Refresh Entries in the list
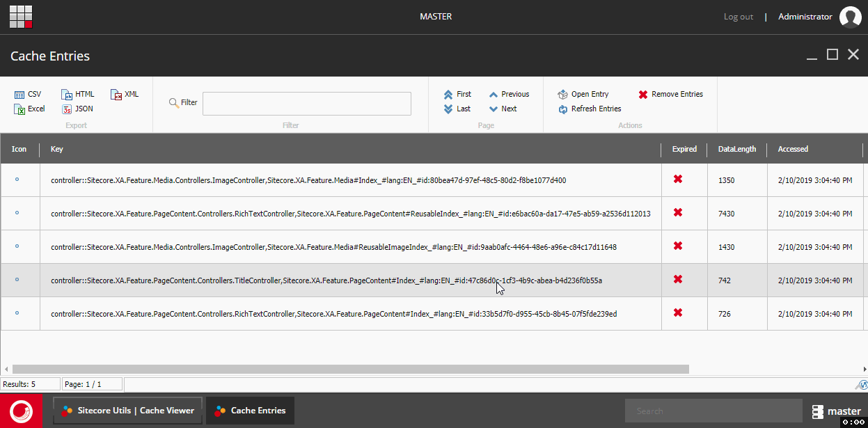 click(x=590, y=109)
